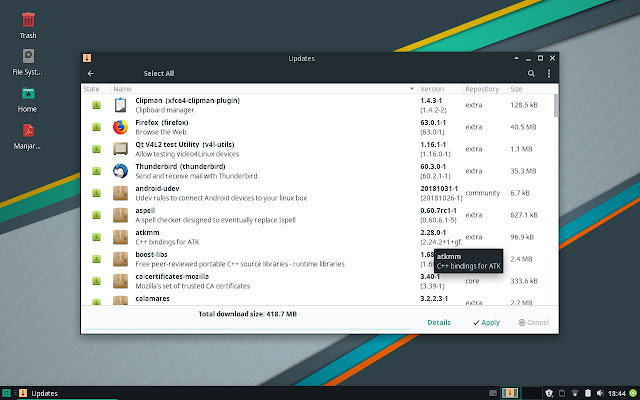The height and width of the screenshot is (400, 640).
Task: Open the volume speaker tray icon
Action: coord(600,393)
